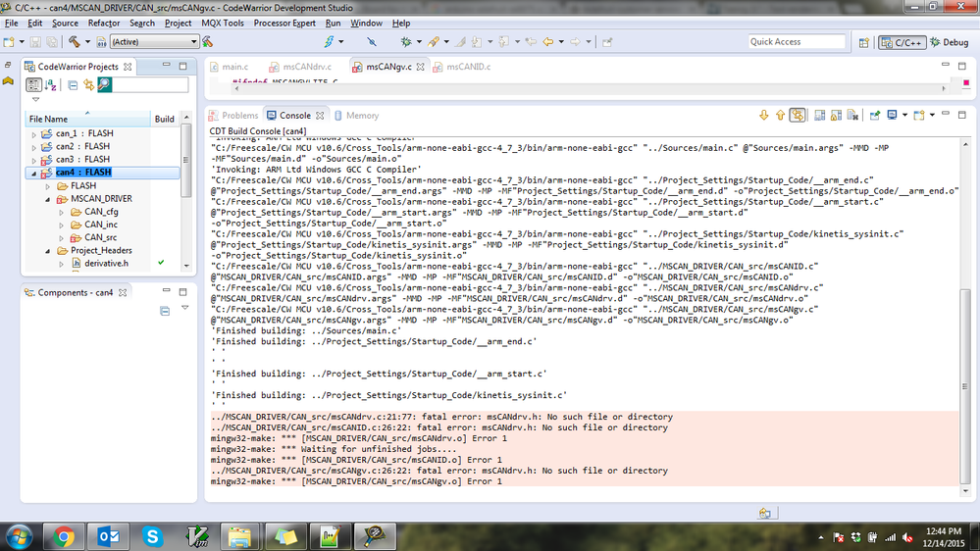Click the Commander view icon on left edge
Viewport: 980px width, 551px height.
tap(8, 80)
